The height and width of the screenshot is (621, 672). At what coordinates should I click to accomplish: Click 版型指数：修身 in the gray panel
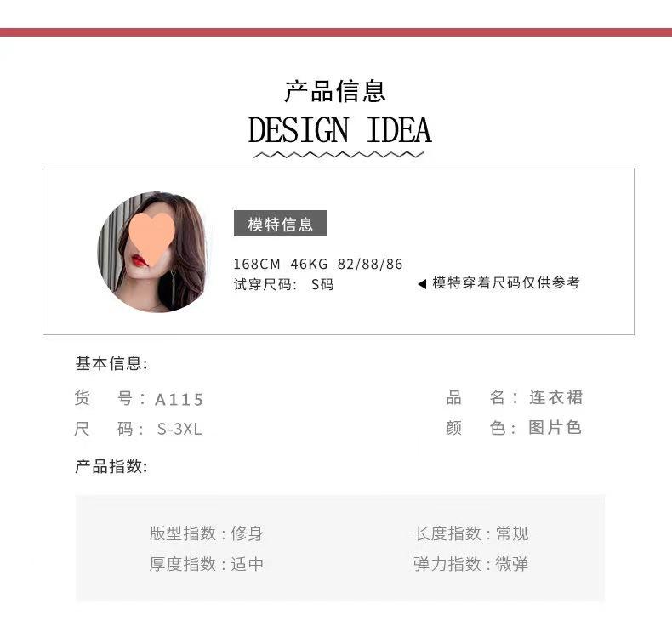click(207, 533)
